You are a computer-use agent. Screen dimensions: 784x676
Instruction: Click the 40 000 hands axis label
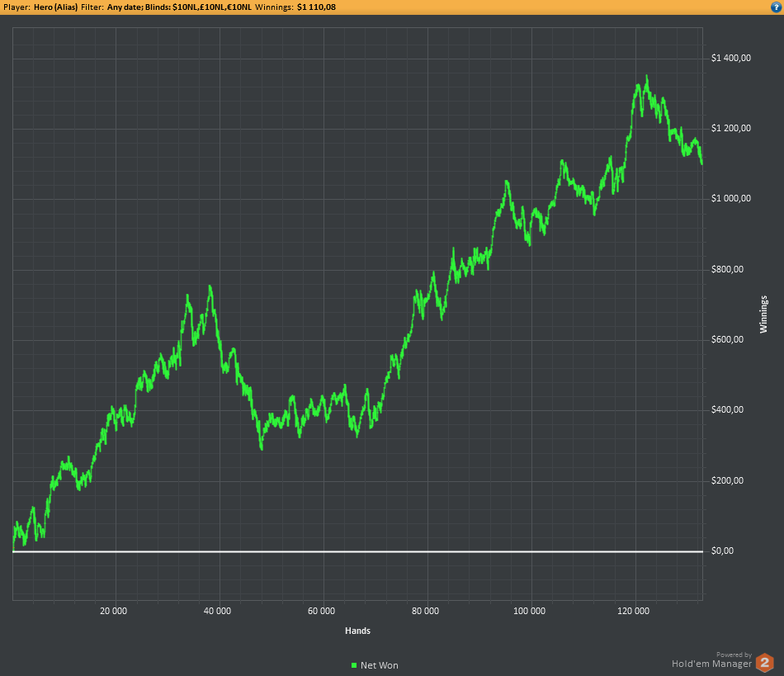pos(218,611)
